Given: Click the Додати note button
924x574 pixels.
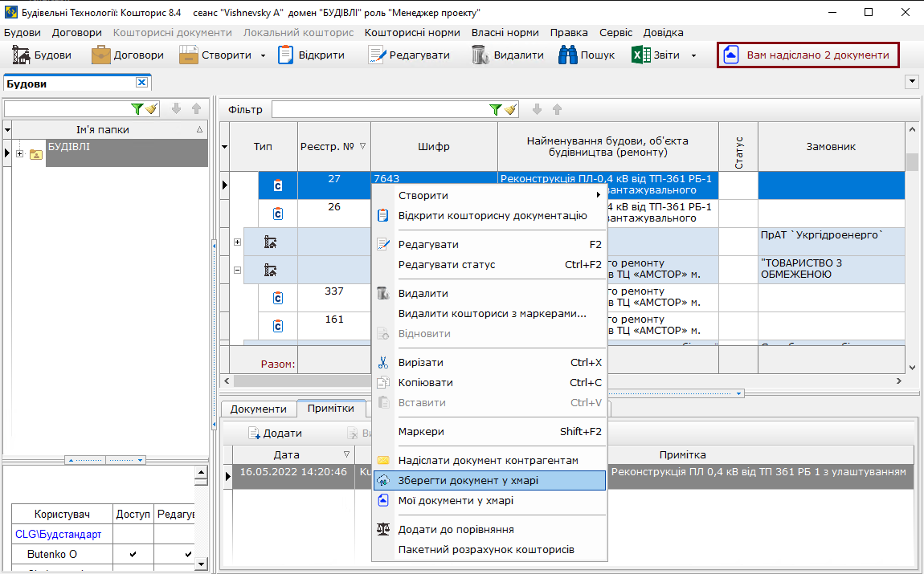Looking at the screenshot, I should click(276, 434).
